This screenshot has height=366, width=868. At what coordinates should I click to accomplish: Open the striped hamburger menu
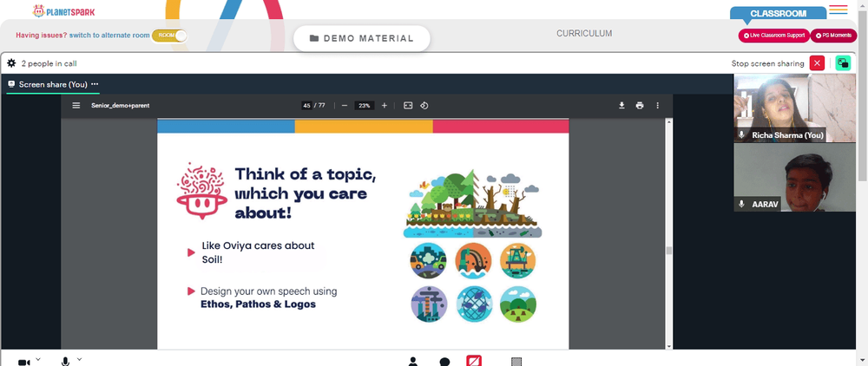tap(838, 10)
